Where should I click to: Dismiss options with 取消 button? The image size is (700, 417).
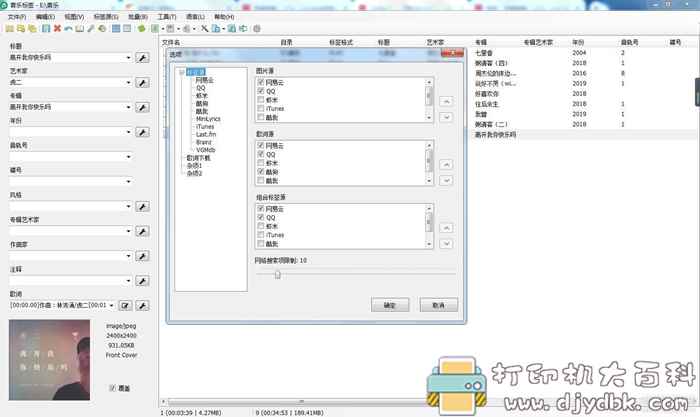tap(439, 305)
